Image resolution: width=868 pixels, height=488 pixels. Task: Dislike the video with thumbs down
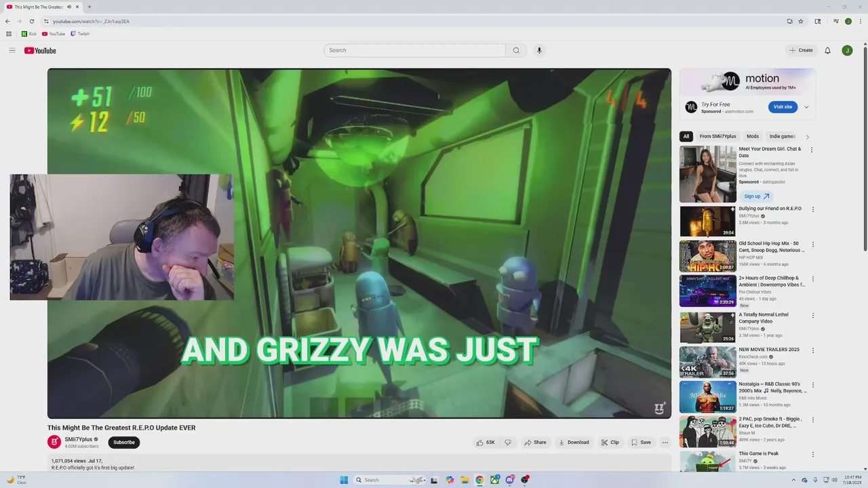(x=508, y=443)
